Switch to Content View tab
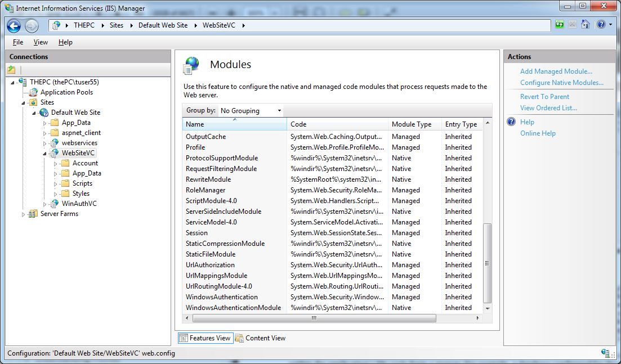This screenshot has width=621, height=364. (261, 338)
